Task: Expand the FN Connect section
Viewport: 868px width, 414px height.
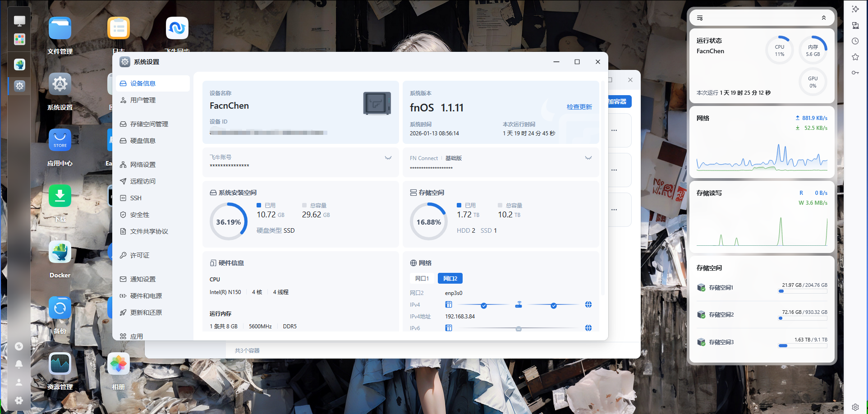Action: point(588,158)
